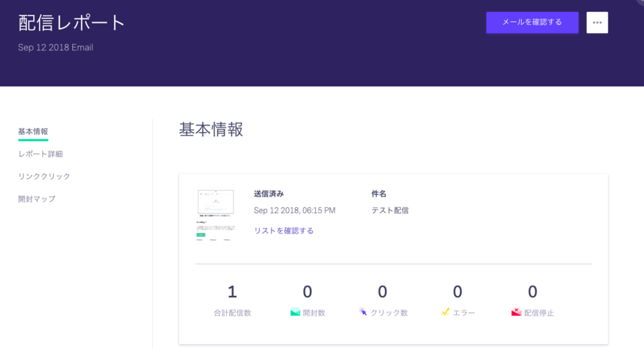Click the エラー label text
Image resolution: width=644 pixels, height=349 pixels.
(464, 313)
